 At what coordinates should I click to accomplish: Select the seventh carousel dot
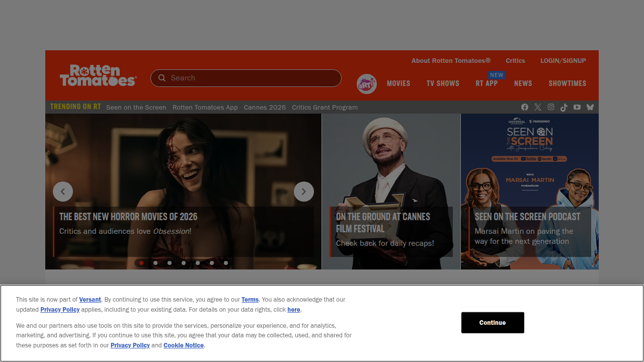pyautogui.click(x=226, y=263)
